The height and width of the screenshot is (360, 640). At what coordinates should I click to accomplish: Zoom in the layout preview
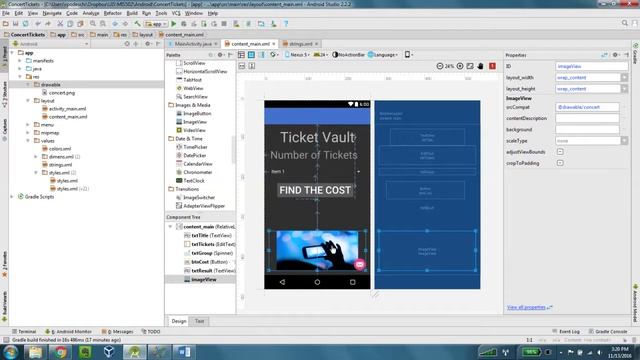(460, 66)
